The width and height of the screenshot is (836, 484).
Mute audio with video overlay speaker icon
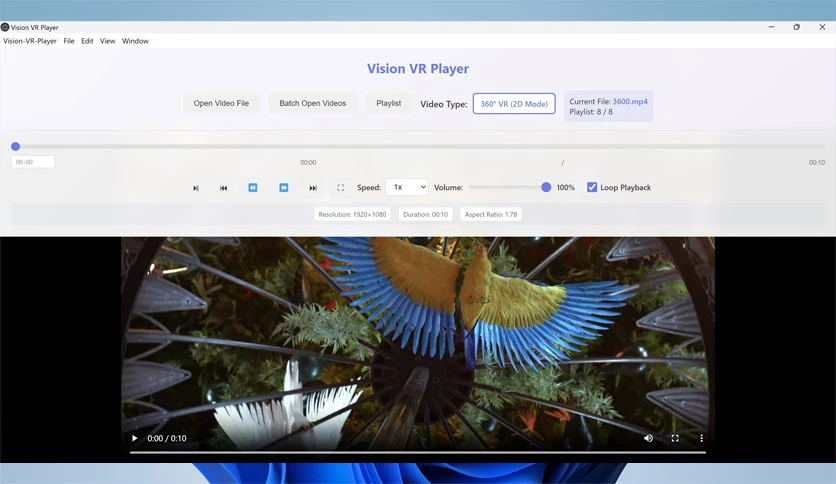pyautogui.click(x=648, y=438)
